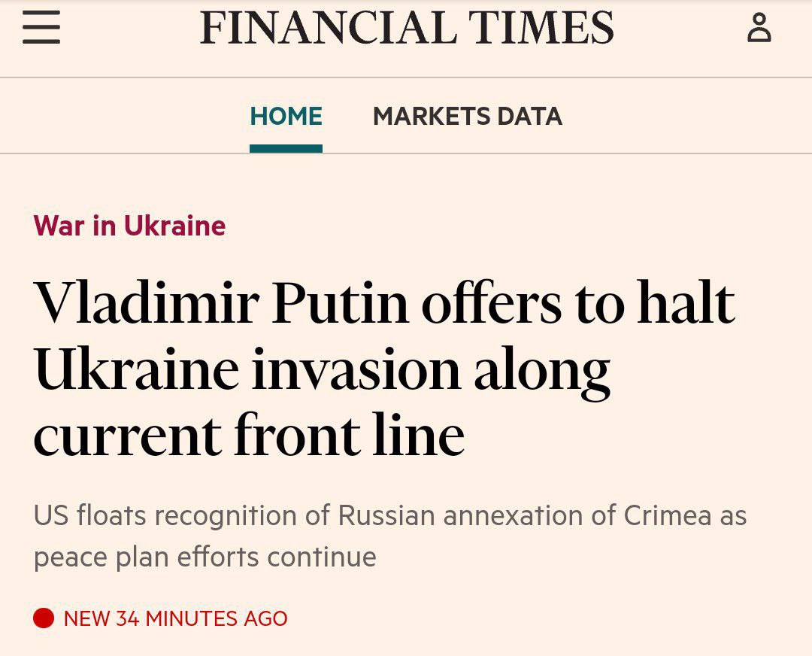The image size is (812, 656).
Task: Open the War in Ukraine topic
Action: (129, 226)
